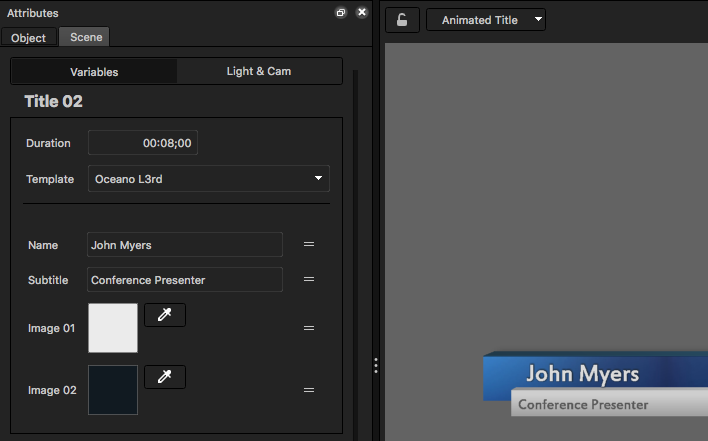Click the equals icon beside Subtitle field

coord(309,280)
